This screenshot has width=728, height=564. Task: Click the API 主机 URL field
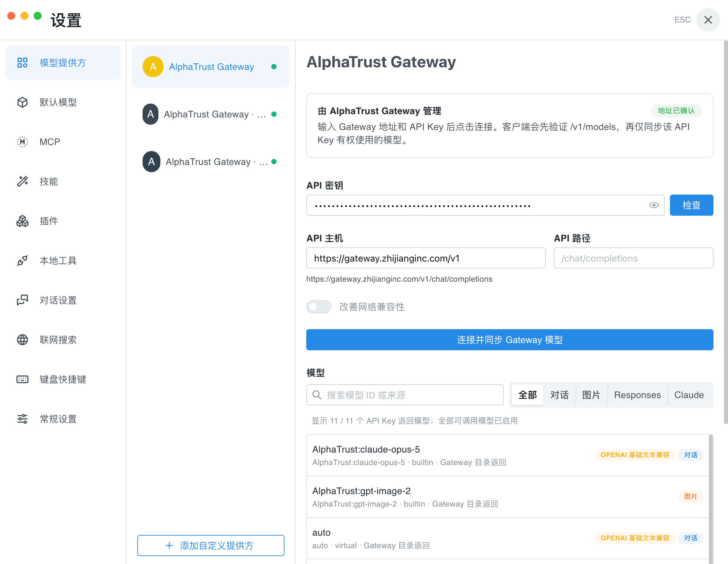(426, 258)
